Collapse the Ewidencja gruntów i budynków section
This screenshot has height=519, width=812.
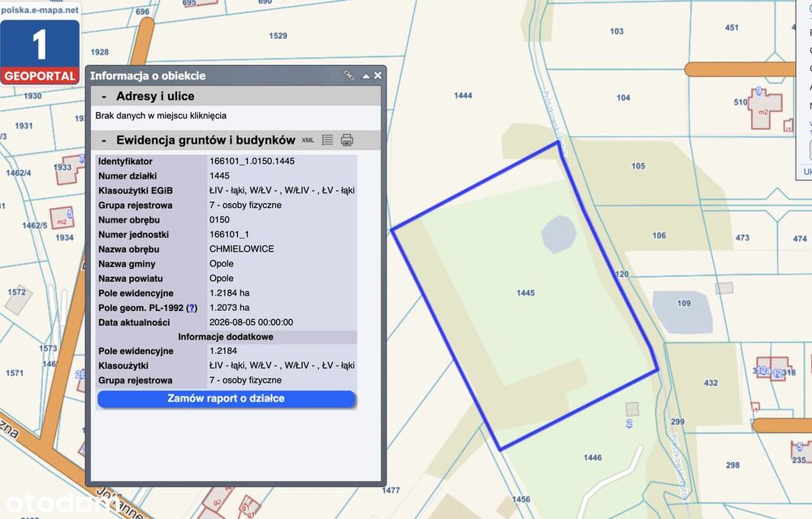pos(104,141)
